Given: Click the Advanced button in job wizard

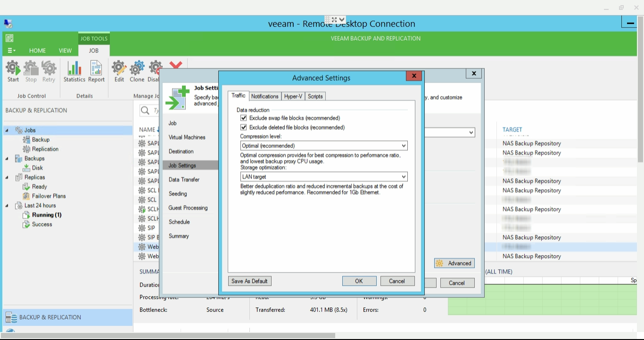Looking at the screenshot, I should pyautogui.click(x=454, y=263).
